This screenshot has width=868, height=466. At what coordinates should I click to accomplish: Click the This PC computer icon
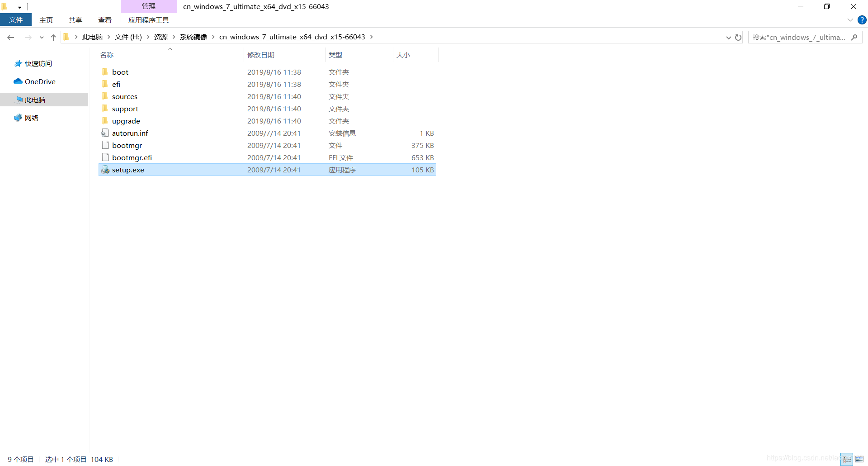19,100
